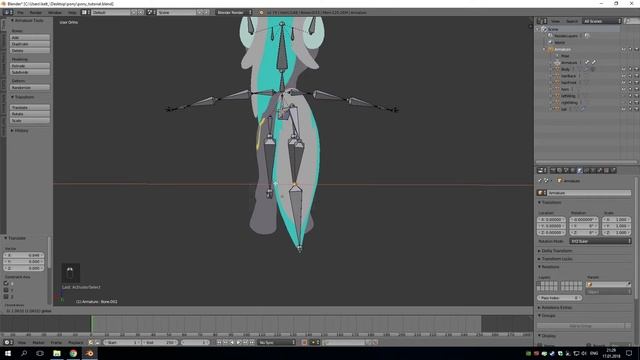Expand the Delta Transform panel

tap(540, 251)
